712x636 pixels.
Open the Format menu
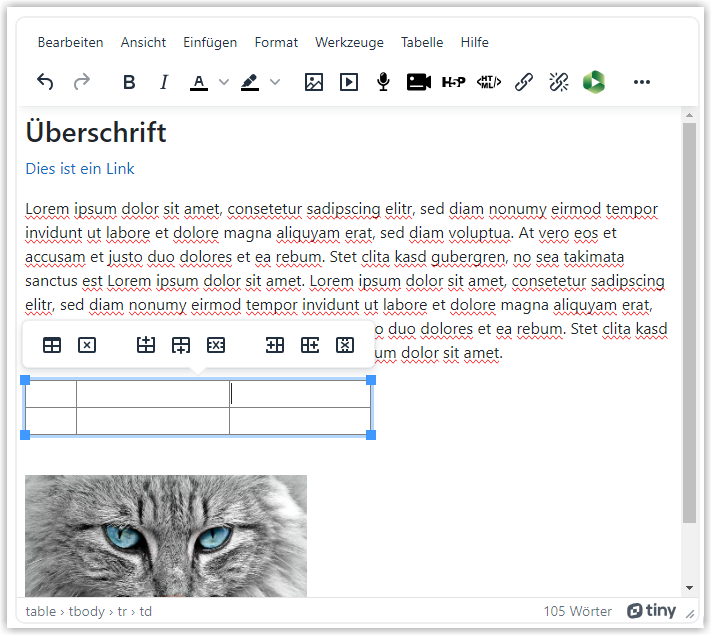[x=276, y=43]
